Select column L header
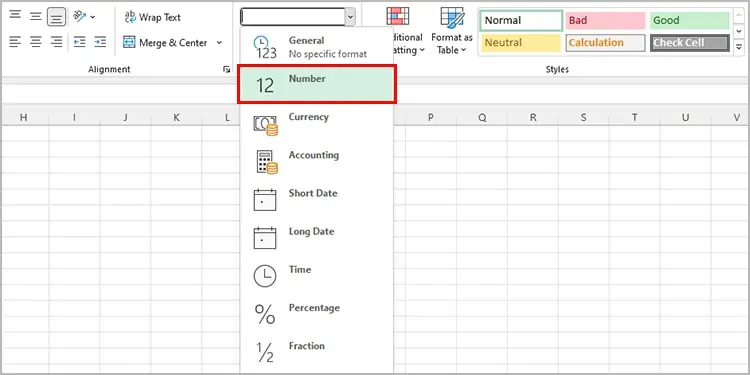 coord(227,117)
